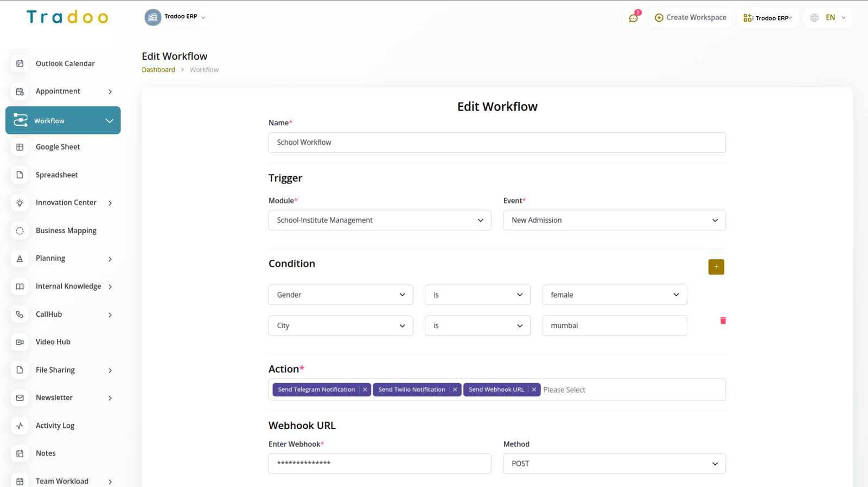
Task: Open the EN language selector
Action: point(828,18)
